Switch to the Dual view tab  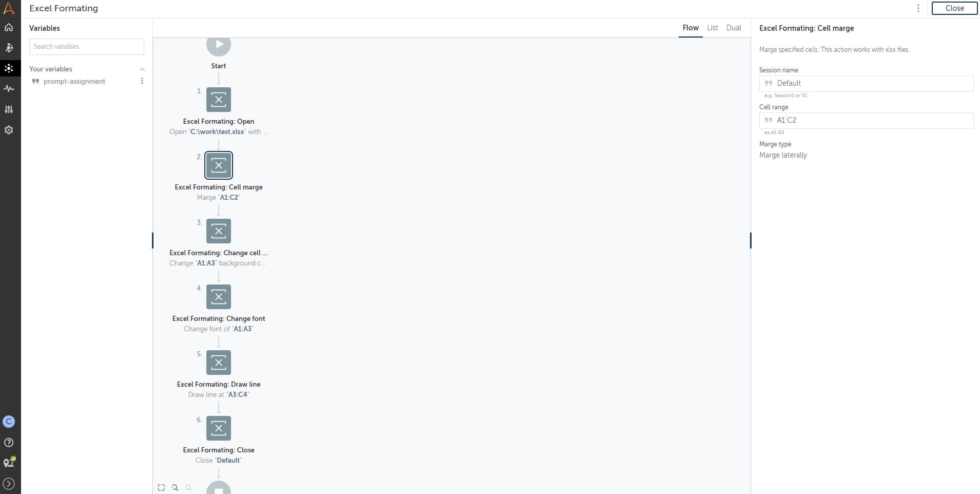(x=734, y=28)
